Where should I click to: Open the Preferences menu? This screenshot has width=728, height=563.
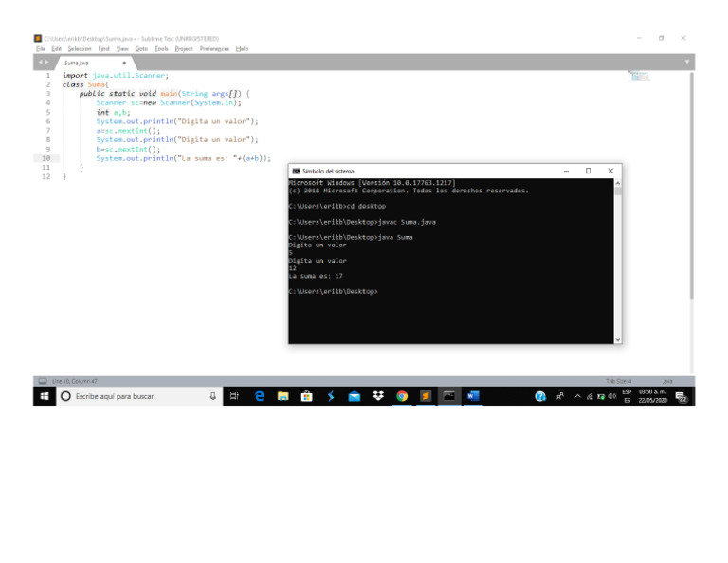point(214,48)
